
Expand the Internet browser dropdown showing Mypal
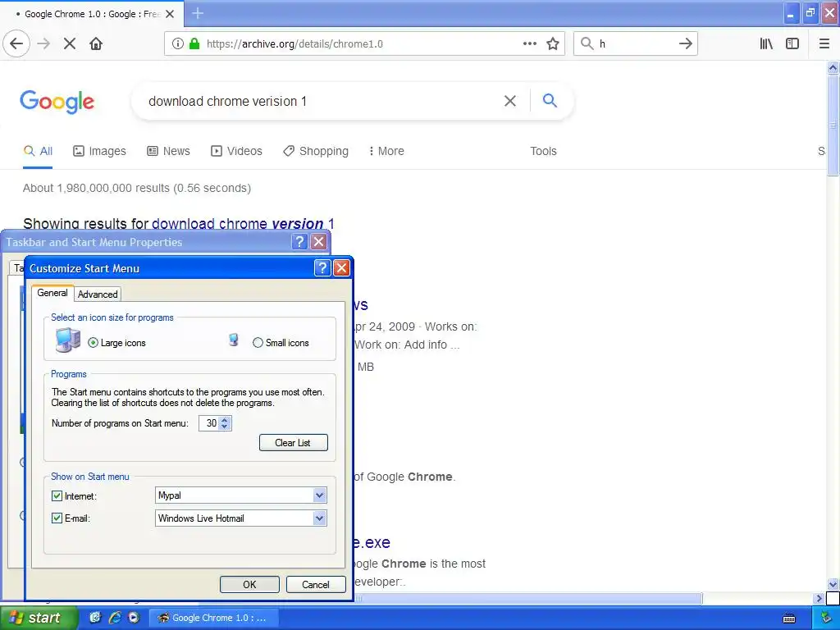coord(319,495)
